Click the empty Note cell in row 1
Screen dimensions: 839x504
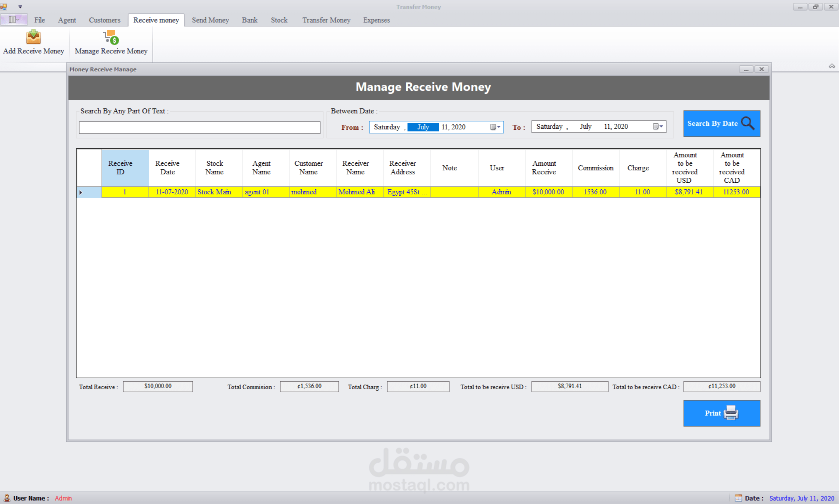pos(454,192)
